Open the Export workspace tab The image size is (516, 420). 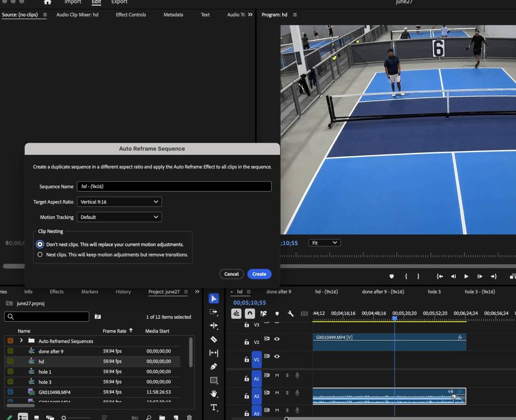(x=119, y=2)
